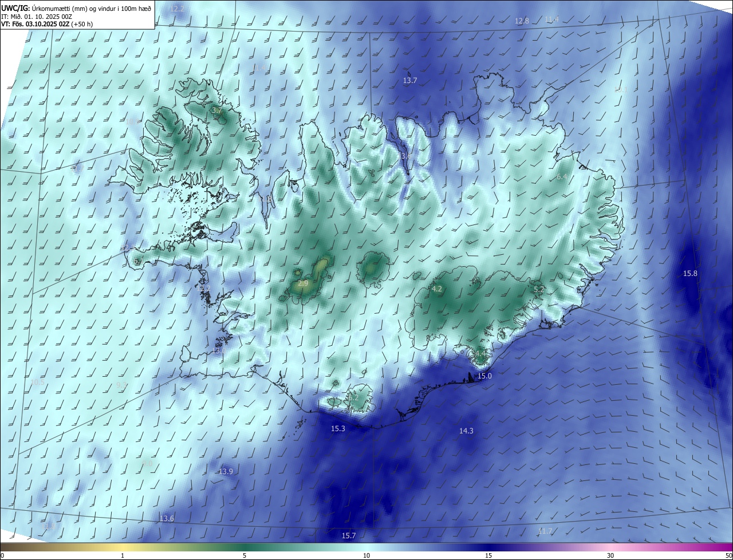Click the 15 tick on the color scale

[488, 555]
